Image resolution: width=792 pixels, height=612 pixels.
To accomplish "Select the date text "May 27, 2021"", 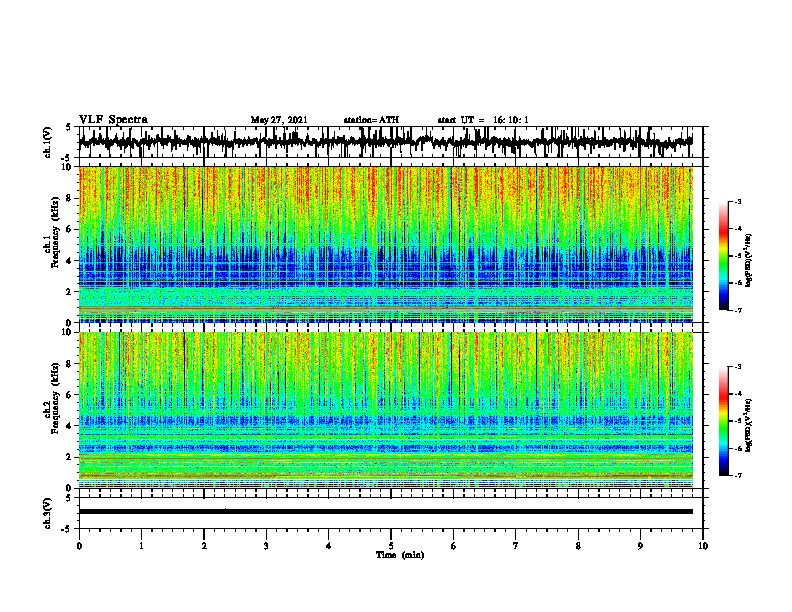I will (279, 120).
